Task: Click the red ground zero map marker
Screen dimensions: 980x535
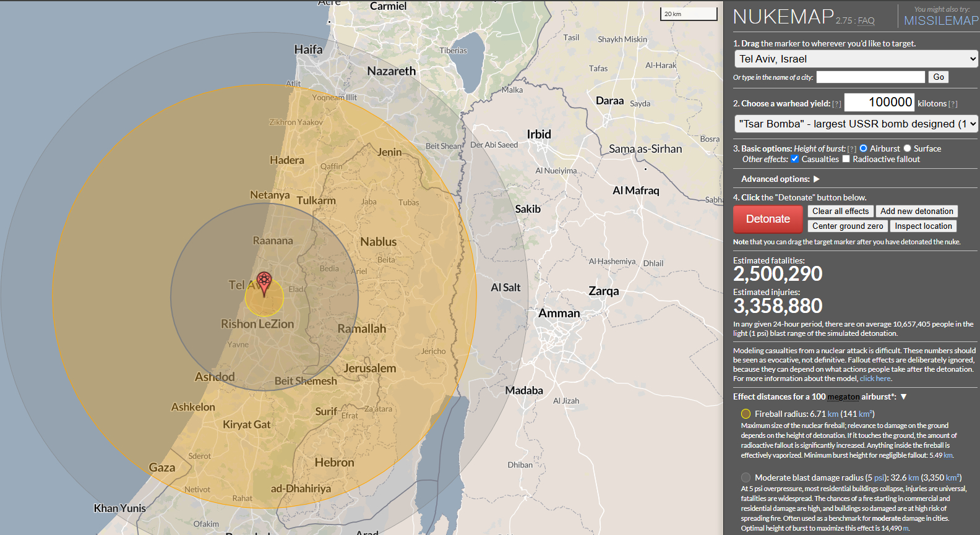Action: tap(264, 284)
